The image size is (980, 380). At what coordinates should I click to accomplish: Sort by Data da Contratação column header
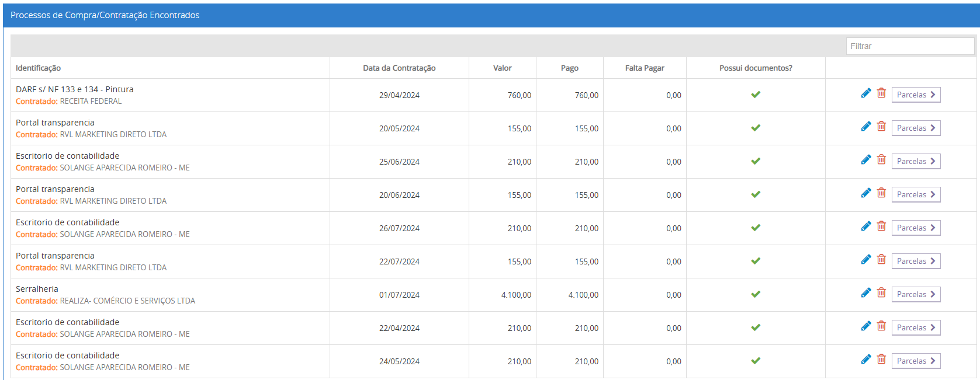click(399, 68)
